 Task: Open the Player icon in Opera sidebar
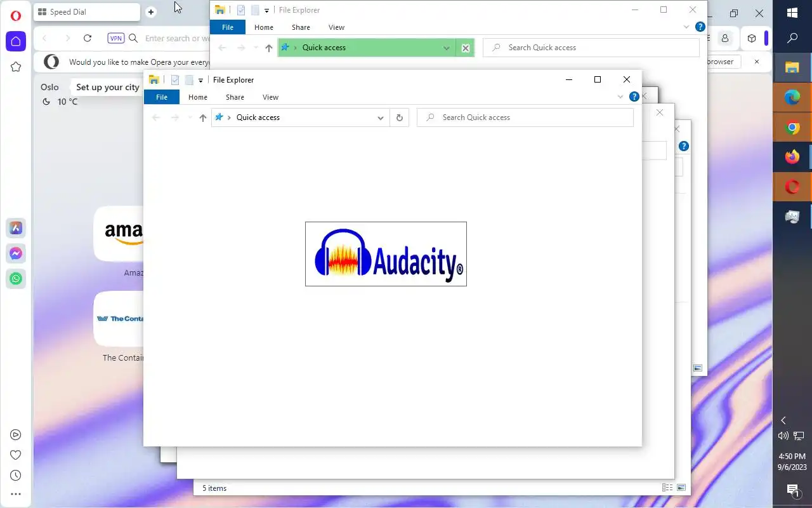click(16, 435)
